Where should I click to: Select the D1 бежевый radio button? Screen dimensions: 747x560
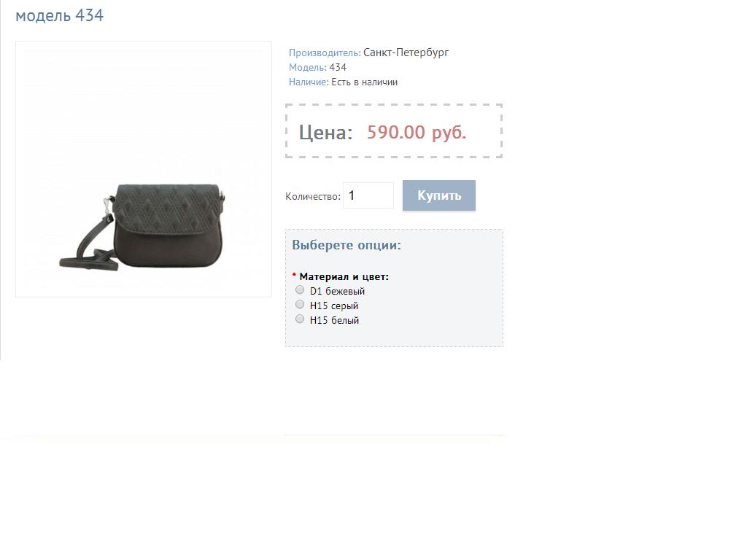(x=300, y=289)
